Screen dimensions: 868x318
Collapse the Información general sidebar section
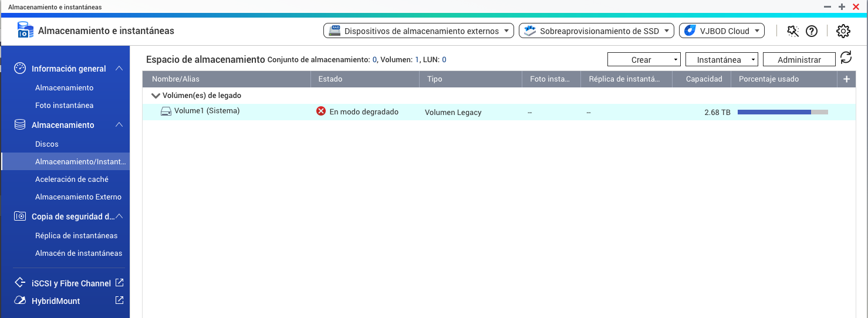click(x=119, y=69)
